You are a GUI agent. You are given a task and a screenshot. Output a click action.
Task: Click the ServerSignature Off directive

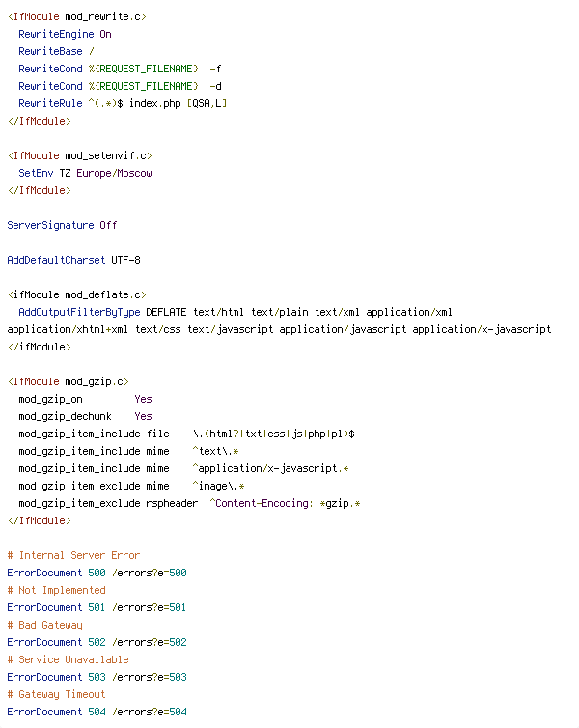coord(62,225)
